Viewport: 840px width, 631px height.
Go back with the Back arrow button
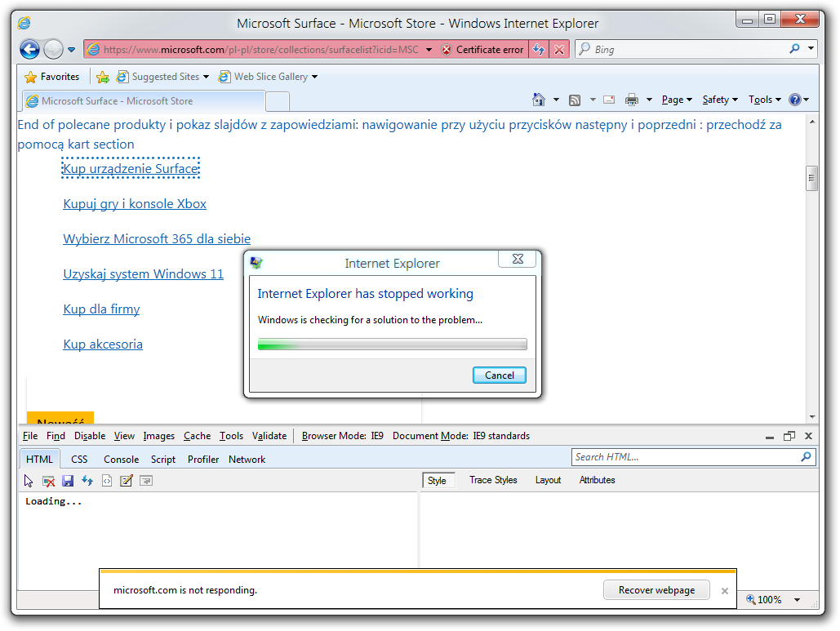pyautogui.click(x=30, y=50)
